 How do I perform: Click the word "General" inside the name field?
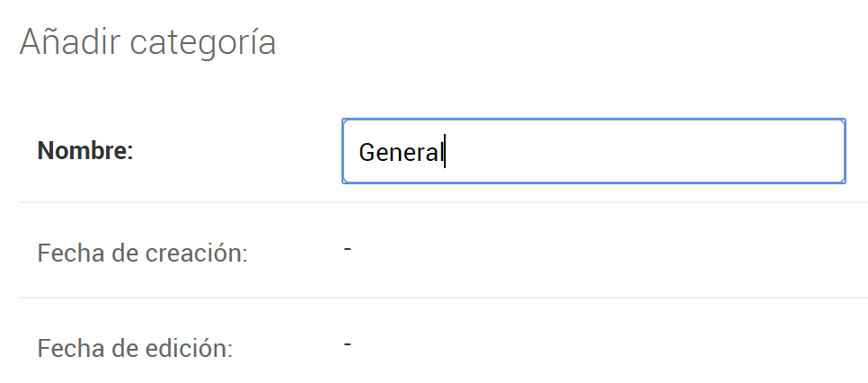click(x=401, y=152)
